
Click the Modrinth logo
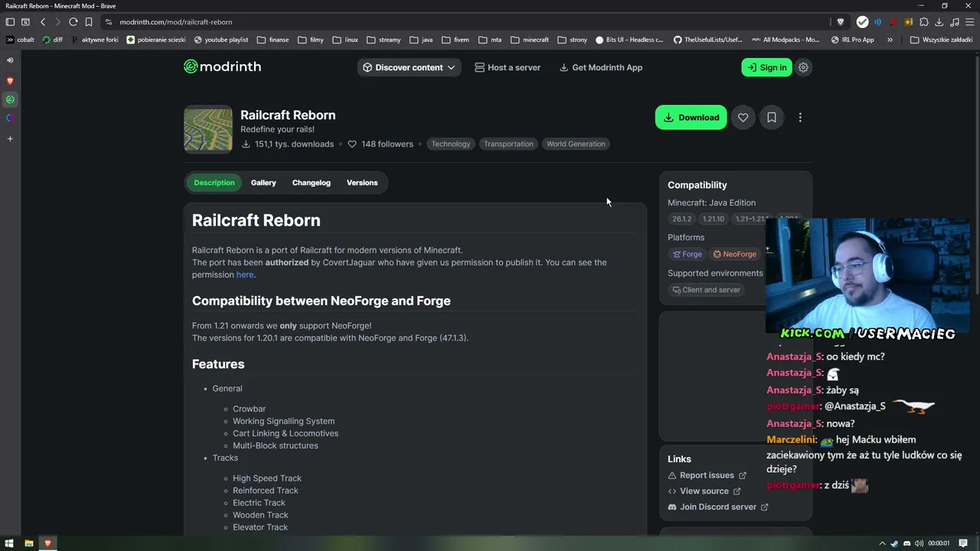(222, 67)
